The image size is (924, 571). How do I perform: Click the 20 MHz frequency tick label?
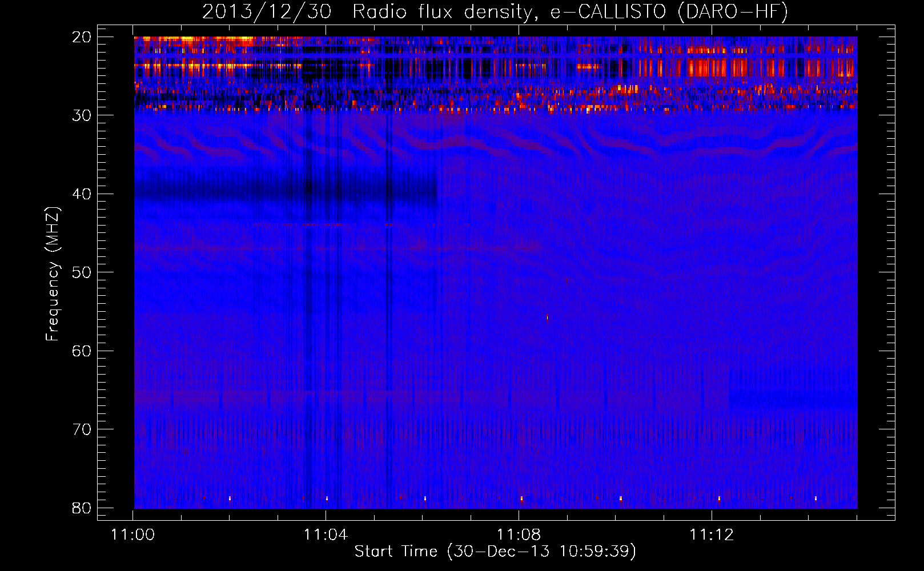(x=82, y=37)
